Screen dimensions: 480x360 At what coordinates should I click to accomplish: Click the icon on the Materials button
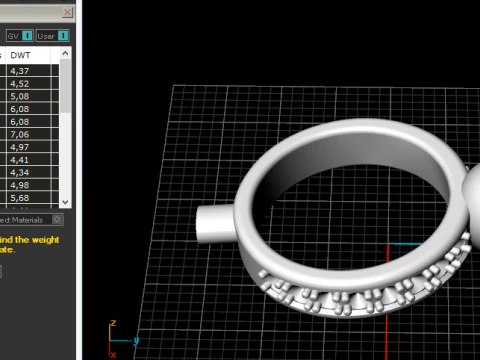(57, 219)
